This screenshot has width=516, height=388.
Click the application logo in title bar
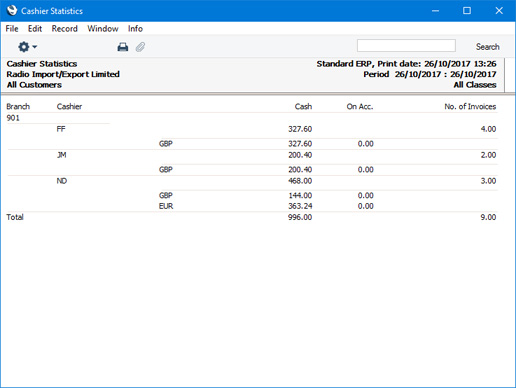pyautogui.click(x=12, y=11)
